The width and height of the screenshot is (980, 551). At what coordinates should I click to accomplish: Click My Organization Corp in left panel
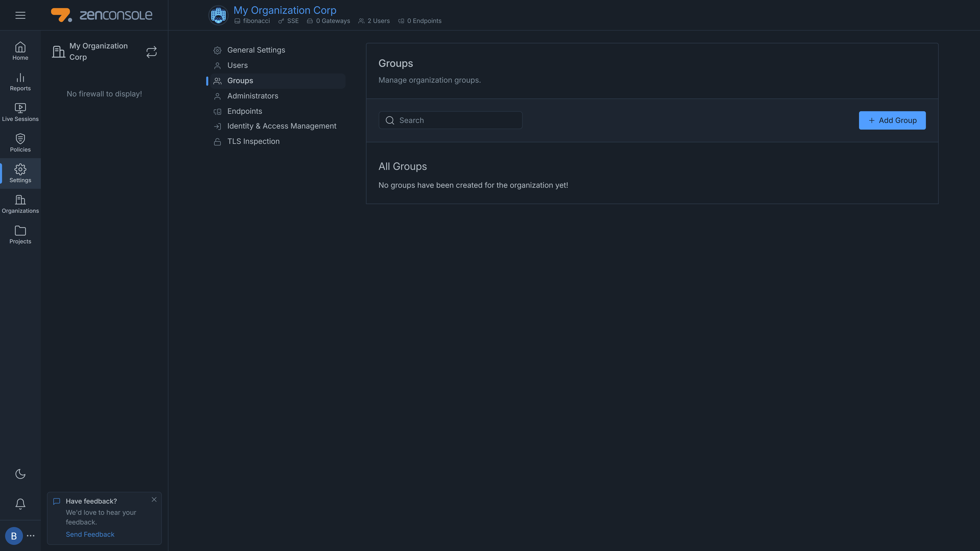(99, 51)
